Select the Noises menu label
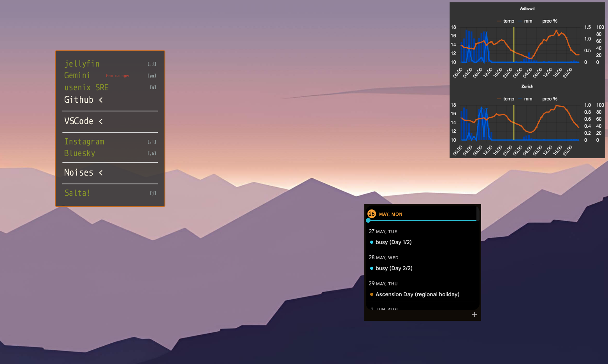This screenshot has width=608, height=364. pos(79,172)
